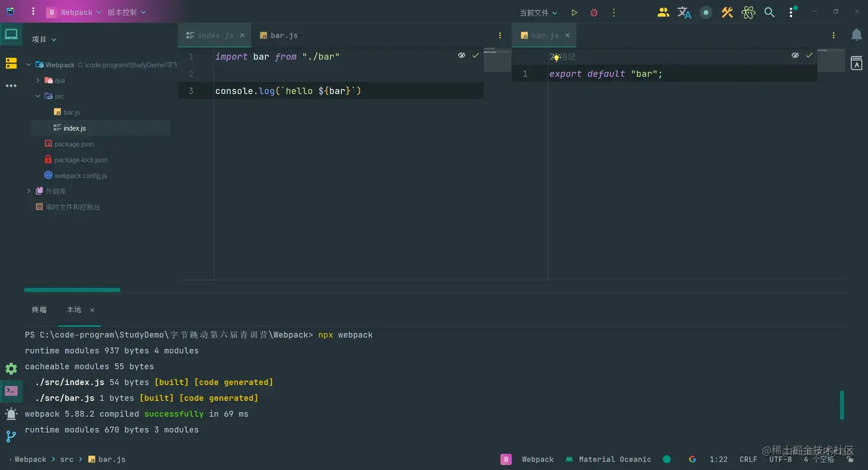Switch to bar.js tab in left editor
This screenshot has height=470, width=868.
(279, 36)
